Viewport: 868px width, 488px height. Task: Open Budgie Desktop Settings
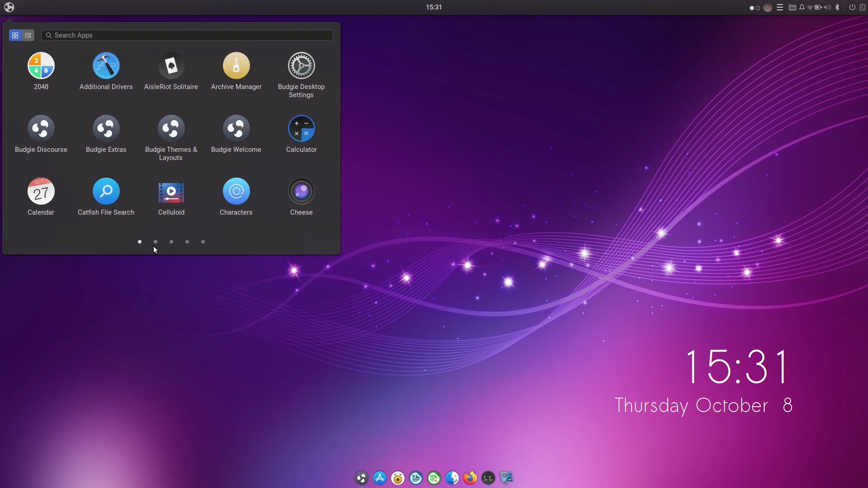tap(301, 75)
